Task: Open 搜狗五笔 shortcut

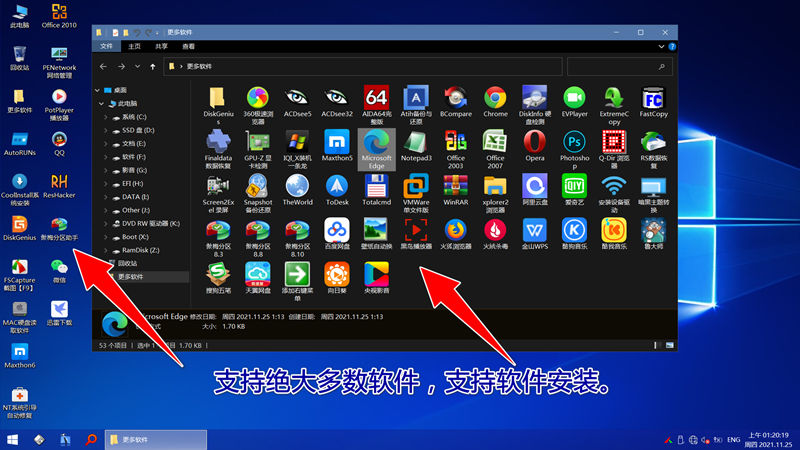Action: [x=218, y=278]
